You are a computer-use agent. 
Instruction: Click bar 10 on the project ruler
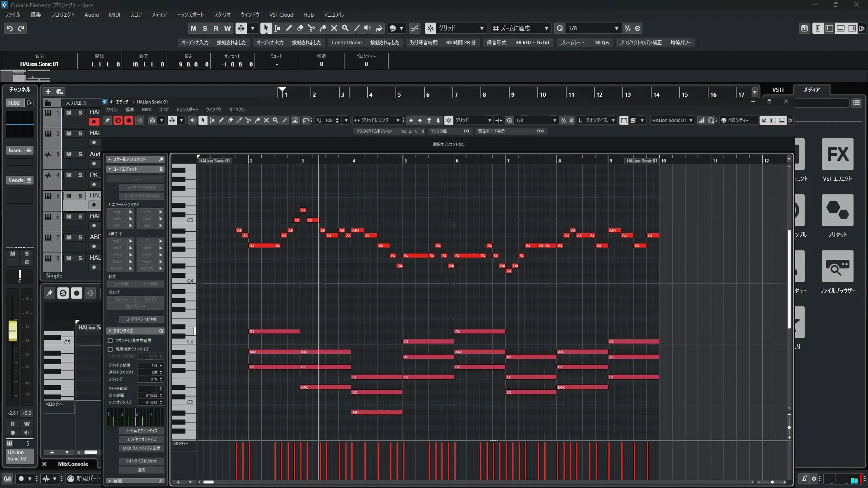542,94
